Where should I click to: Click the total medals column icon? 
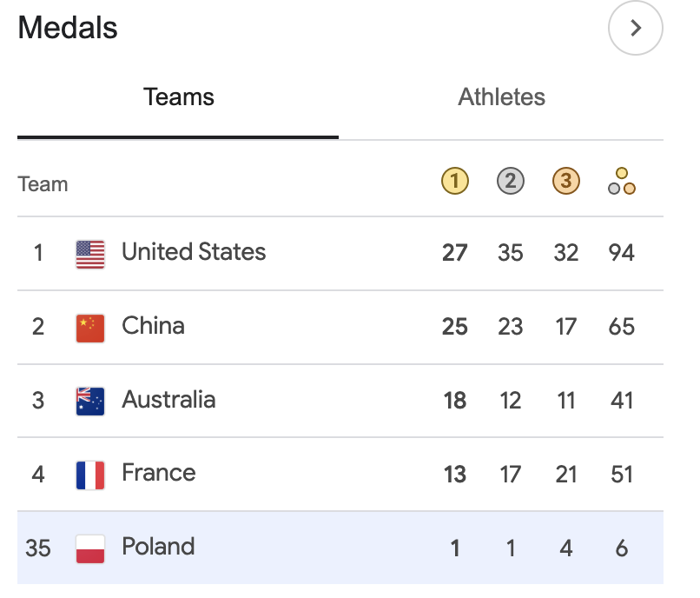[622, 181]
